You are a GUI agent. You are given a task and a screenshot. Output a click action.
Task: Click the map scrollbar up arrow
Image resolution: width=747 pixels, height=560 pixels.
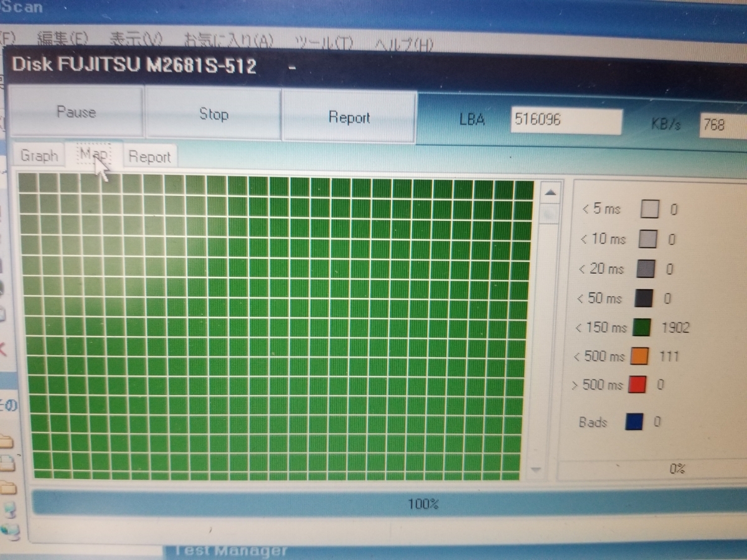point(550,194)
